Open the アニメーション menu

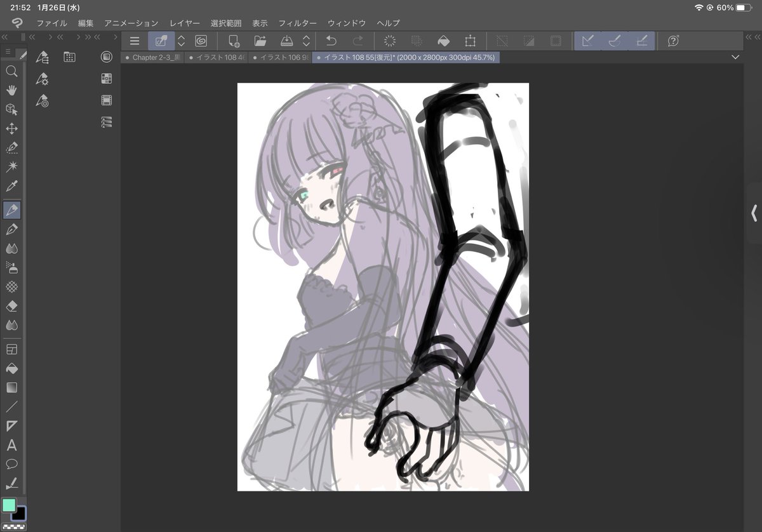pos(131,23)
